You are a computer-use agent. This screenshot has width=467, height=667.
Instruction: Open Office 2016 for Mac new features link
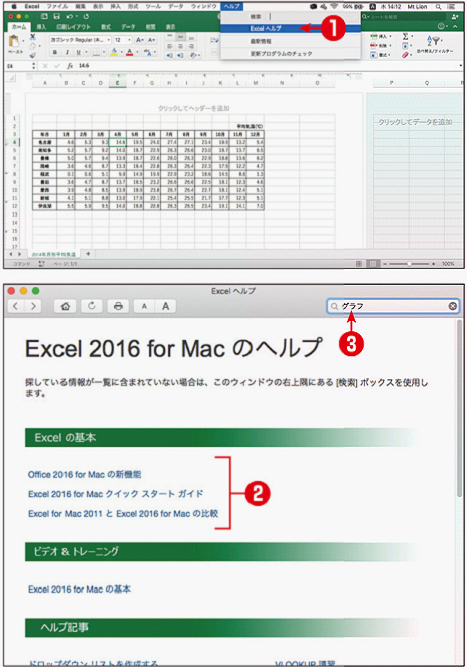click(x=84, y=474)
